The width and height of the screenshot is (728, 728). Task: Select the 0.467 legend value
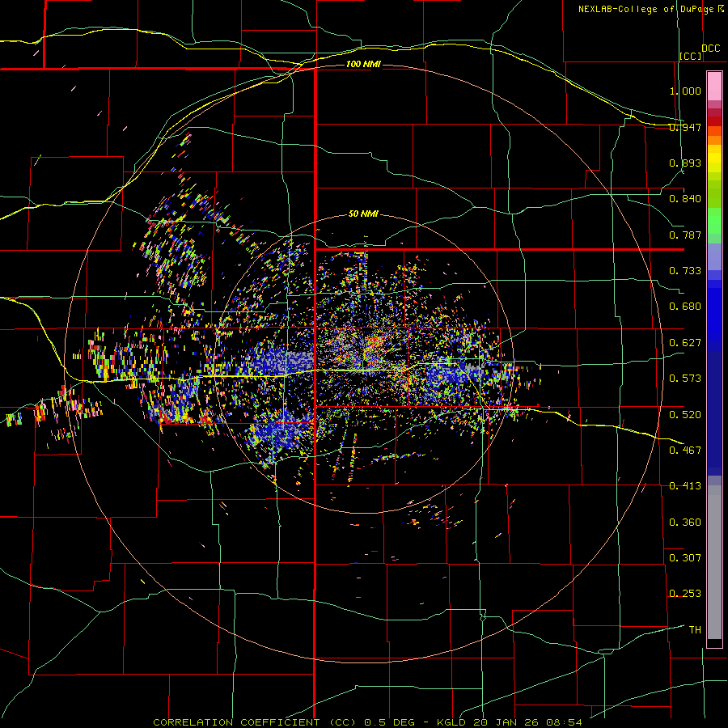(x=685, y=450)
